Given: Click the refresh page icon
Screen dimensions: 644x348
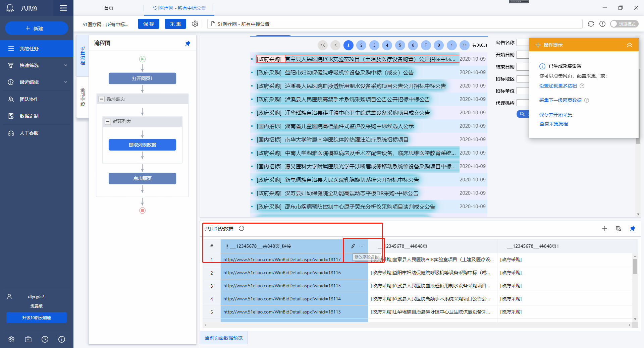Looking at the screenshot, I should point(591,24).
